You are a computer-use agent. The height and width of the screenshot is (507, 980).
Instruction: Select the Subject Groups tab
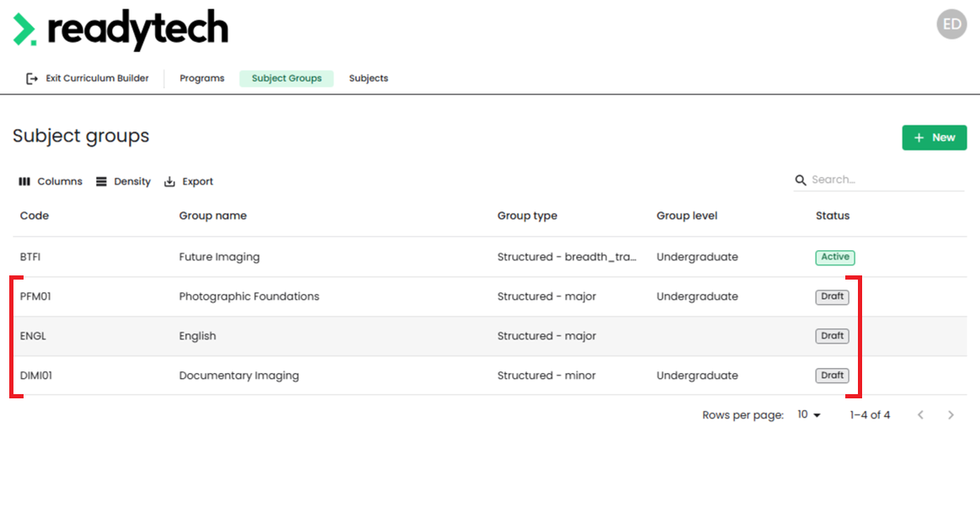click(x=286, y=78)
